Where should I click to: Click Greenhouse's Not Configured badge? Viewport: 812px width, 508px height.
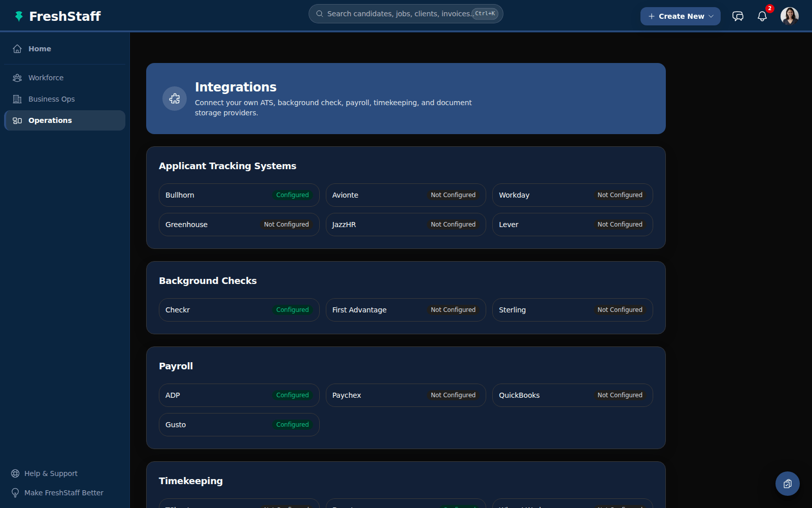(x=286, y=225)
